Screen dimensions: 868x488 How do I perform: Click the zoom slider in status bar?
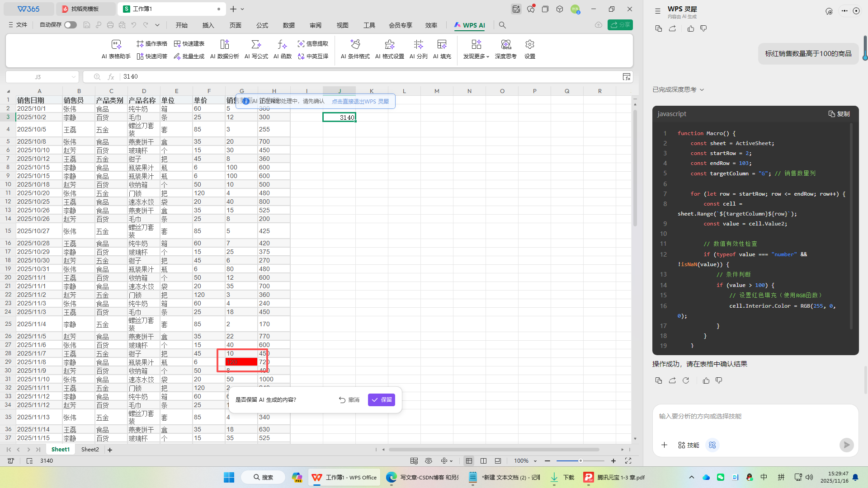(x=580, y=461)
